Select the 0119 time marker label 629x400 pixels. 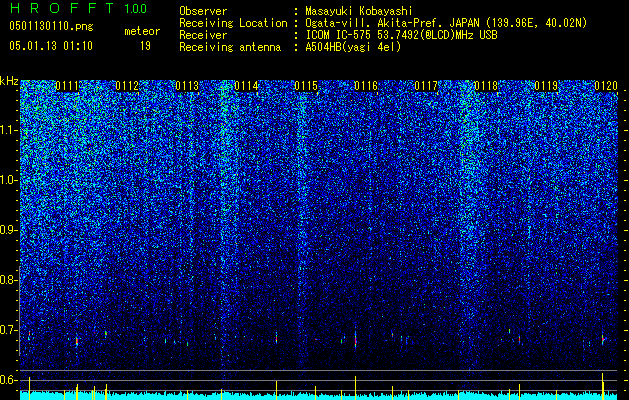click(546, 86)
